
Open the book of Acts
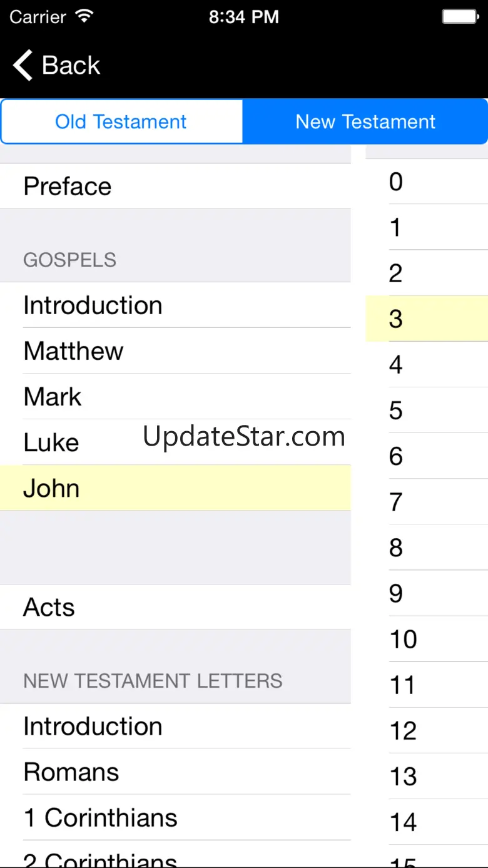(x=175, y=607)
